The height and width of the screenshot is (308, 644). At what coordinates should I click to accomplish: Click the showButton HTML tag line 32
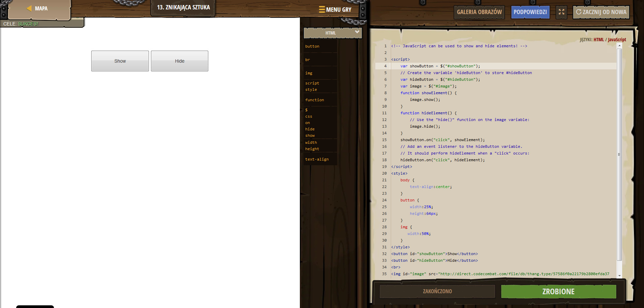click(x=434, y=254)
